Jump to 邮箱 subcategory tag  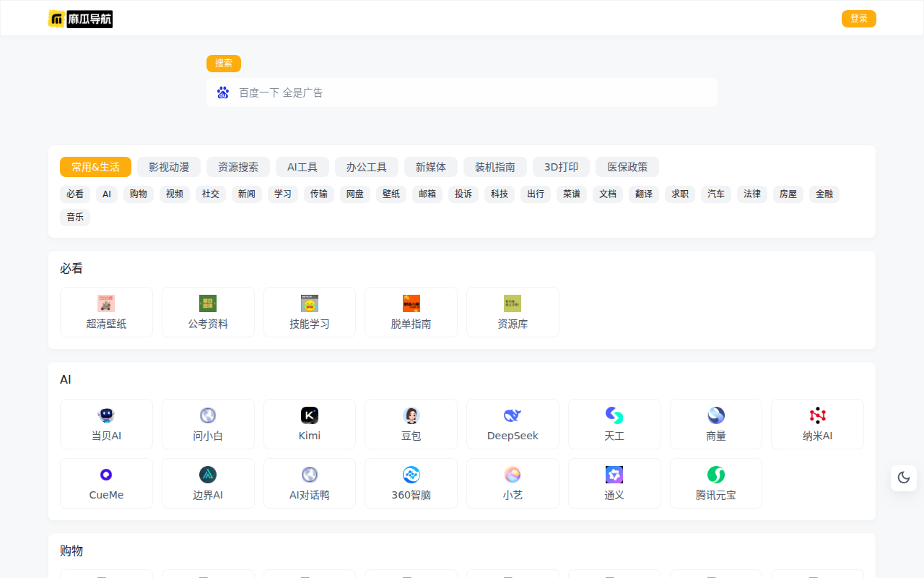[427, 194]
